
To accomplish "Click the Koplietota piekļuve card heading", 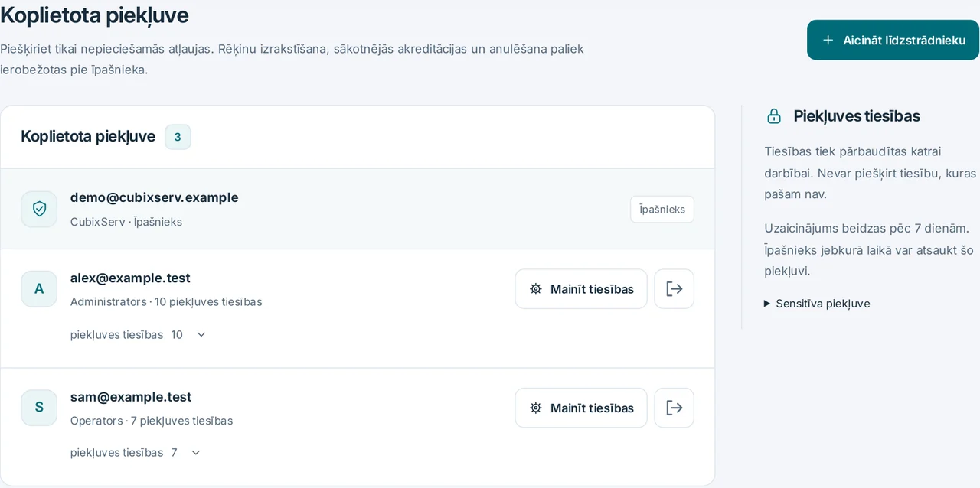I will [88, 136].
